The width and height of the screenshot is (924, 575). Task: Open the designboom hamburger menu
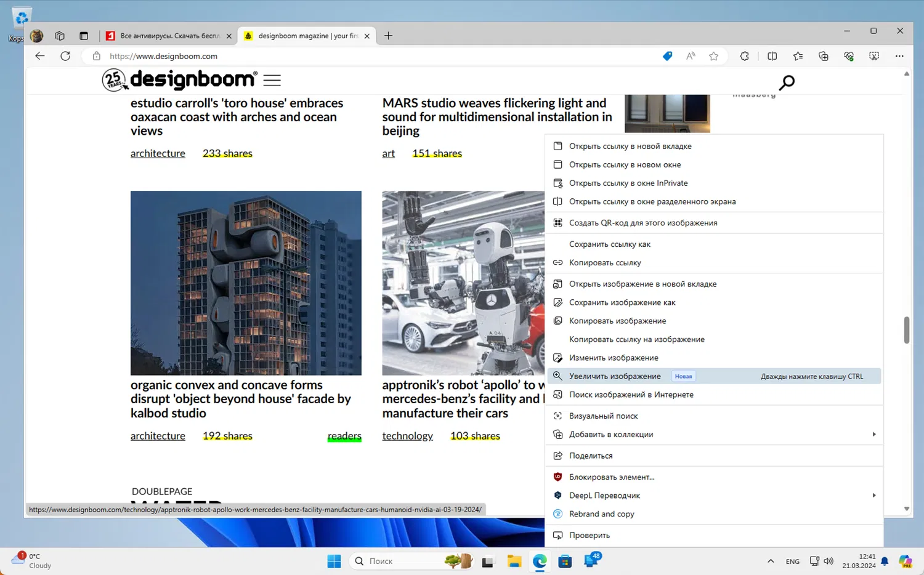coord(272,80)
